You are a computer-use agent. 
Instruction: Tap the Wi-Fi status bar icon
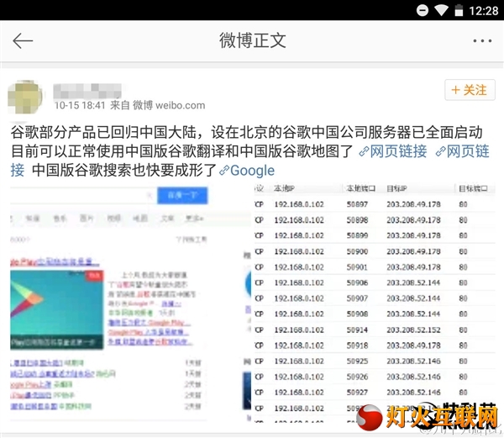(x=441, y=11)
